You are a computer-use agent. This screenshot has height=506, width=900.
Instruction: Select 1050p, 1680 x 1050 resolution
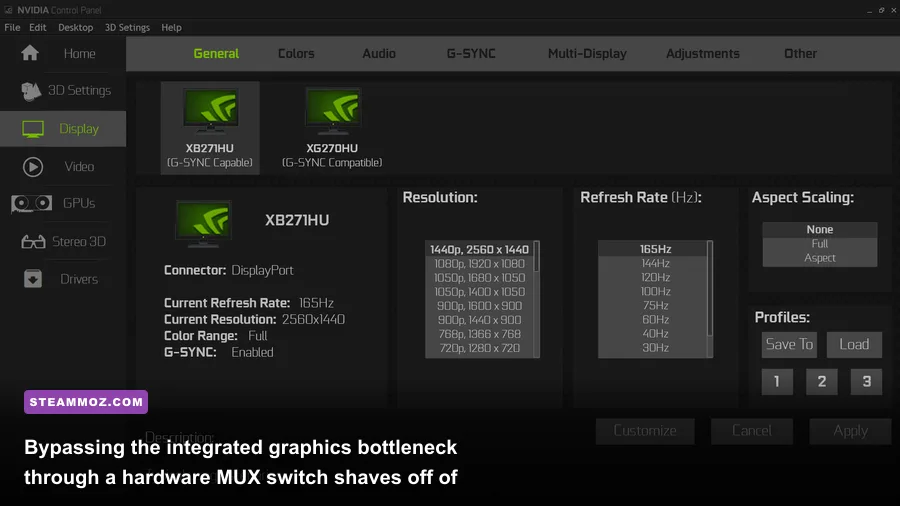point(479,278)
